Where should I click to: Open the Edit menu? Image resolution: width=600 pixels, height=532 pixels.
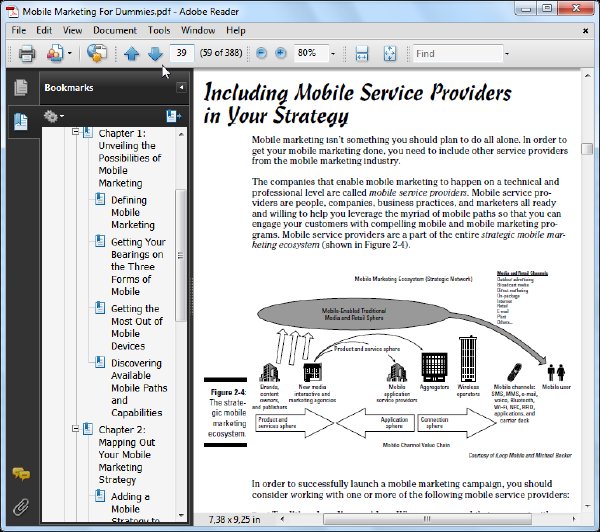click(44, 30)
